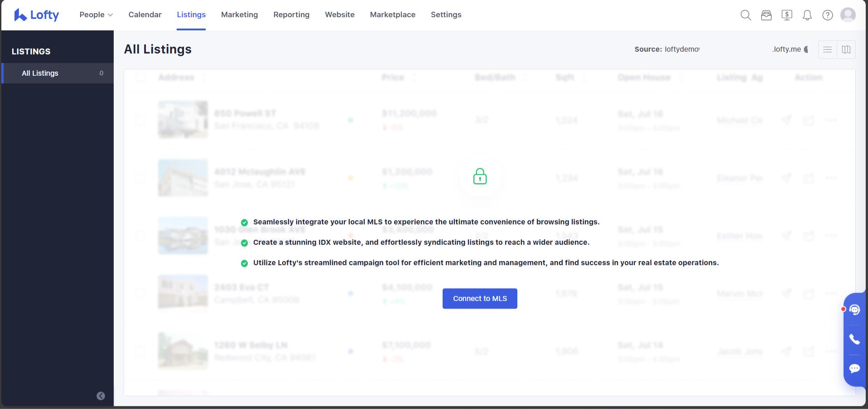868x409 pixels.
Task: Open the AI assistant headset widget
Action: tap(854, 310)
